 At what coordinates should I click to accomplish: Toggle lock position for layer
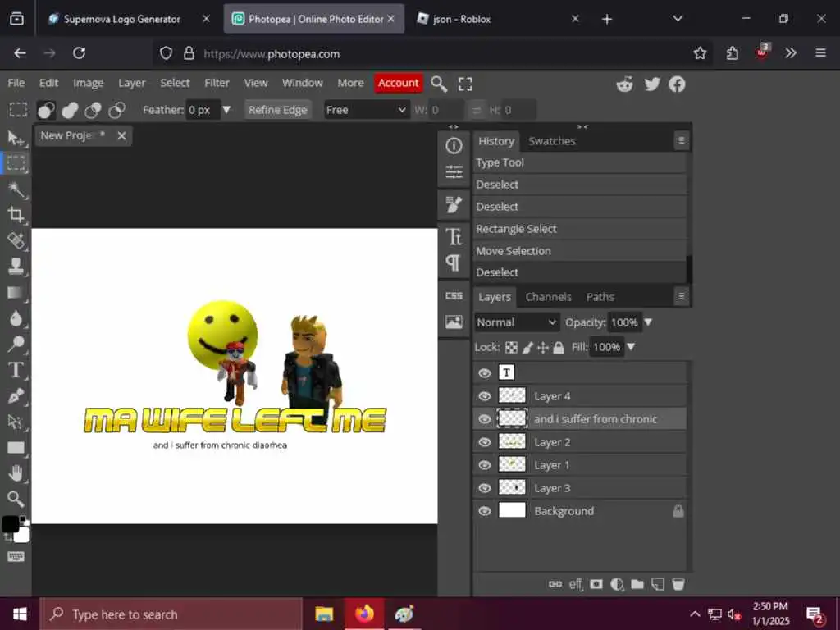pos(543,348)
